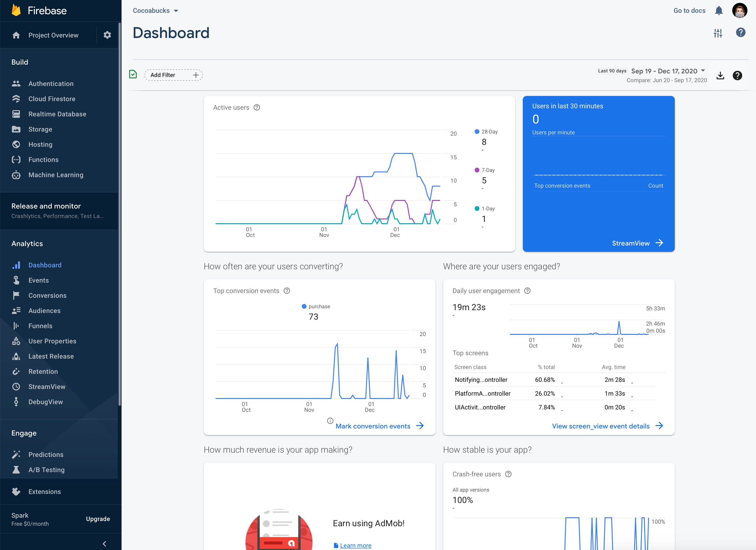Click the A/B Testing flask icon

(x=16, y=470)
